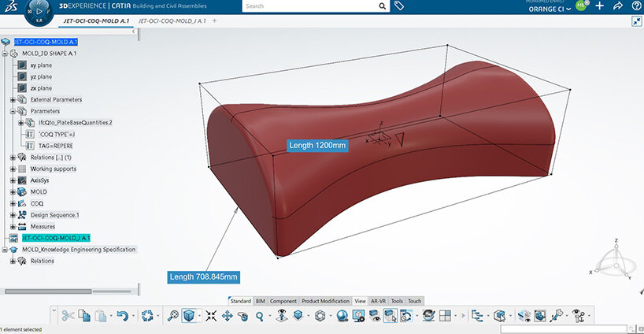The height and width of the screenshot is (334, 644).
Task: Click the Cut scissors icon in toolbar
Action: point(67,316)
